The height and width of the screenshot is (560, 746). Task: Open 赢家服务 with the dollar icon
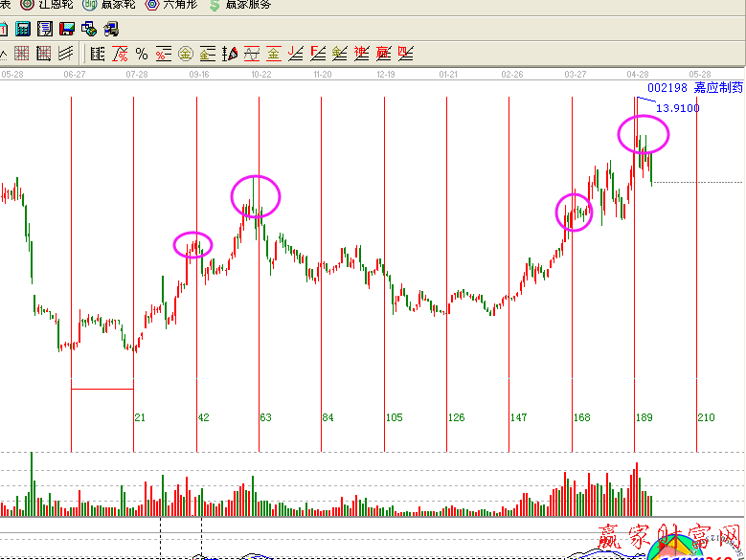240,5
